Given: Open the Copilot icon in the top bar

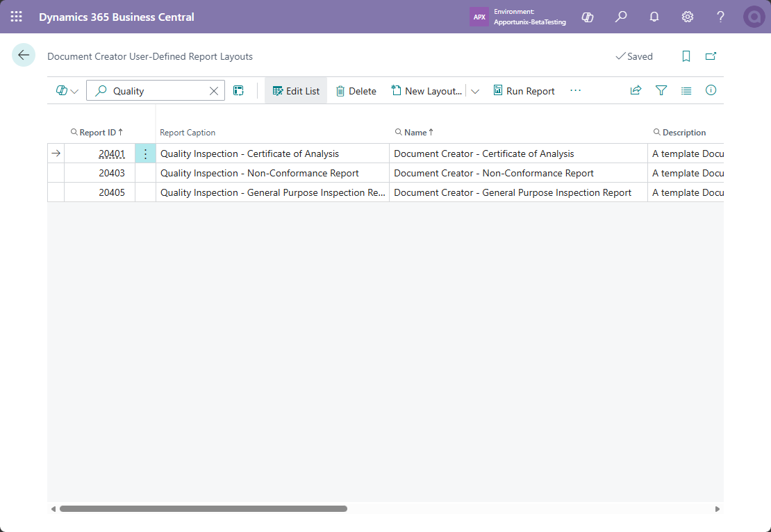Looking at the screenshot, I should click(588, 17).
